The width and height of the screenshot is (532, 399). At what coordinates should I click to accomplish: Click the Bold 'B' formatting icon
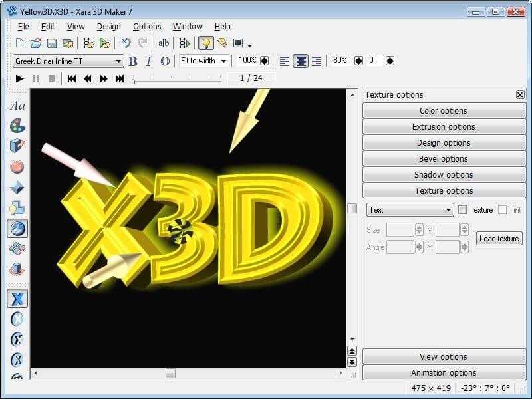(x=133, y=61)
